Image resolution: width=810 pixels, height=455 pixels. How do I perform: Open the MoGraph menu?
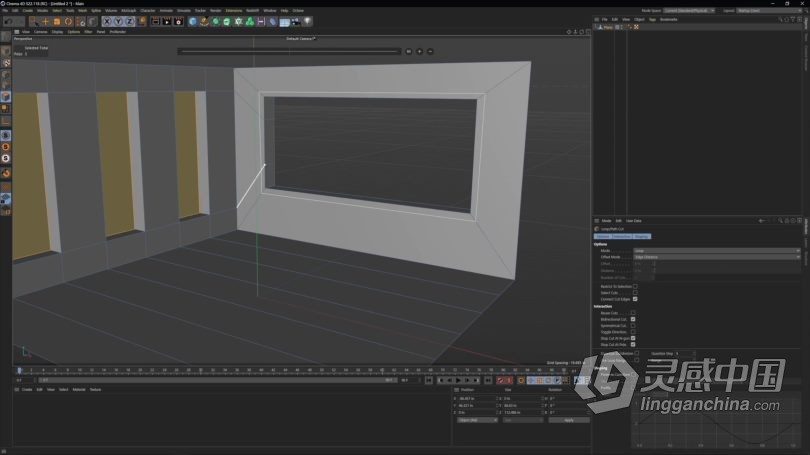coord(128,10)
